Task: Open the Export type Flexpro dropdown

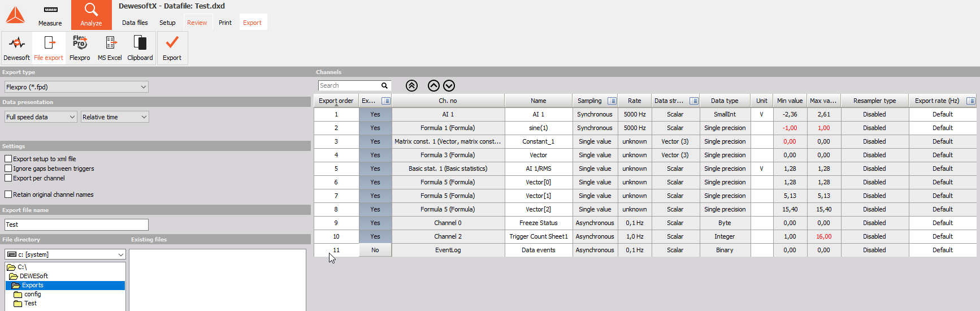Action: click(76, 87)
